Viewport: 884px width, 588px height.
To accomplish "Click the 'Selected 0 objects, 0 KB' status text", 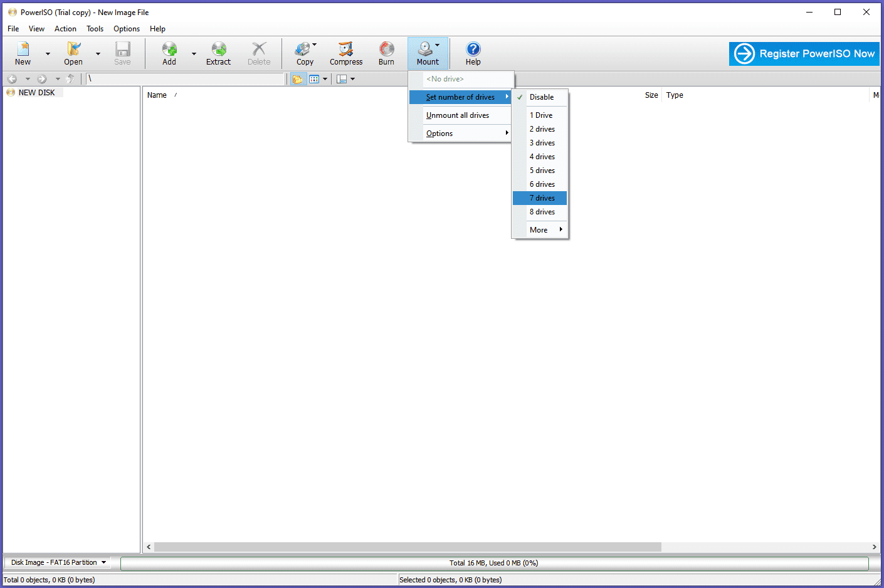I will click(x=451, y=580).
